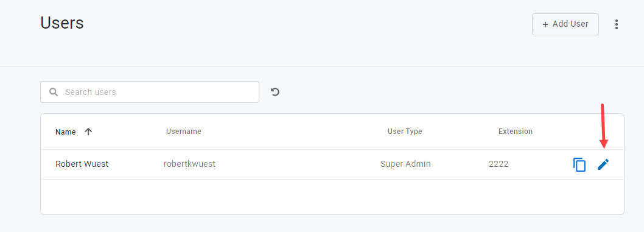Sort by the Extension column header
Screen dimensions: 644x232
click(516, 132)
